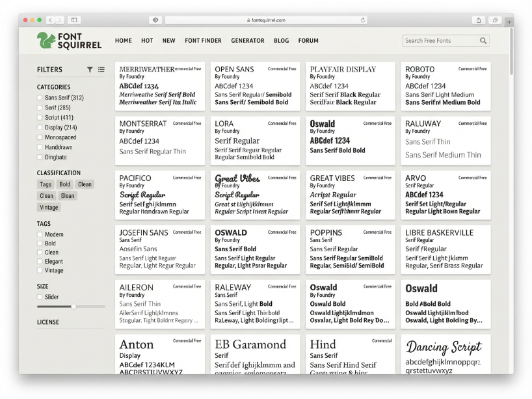Check the Modern tag checkbox
This screenshot has height=399, width=532.
click(x=40, y=234)
